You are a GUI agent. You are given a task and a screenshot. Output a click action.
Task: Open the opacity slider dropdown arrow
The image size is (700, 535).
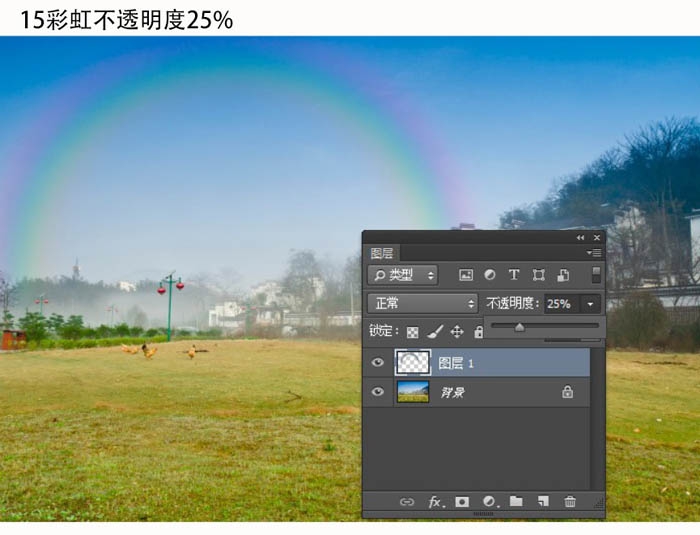(x=590, y=304)
